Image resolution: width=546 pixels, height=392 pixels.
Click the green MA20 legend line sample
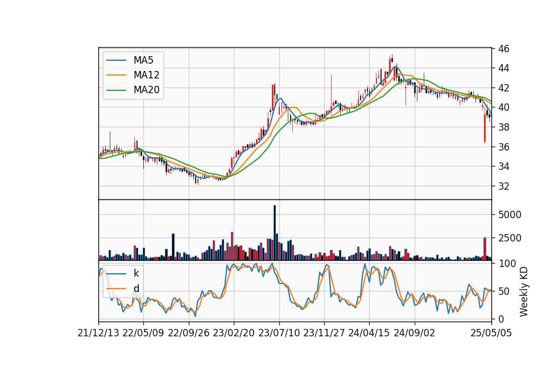[x=116, y=90]
